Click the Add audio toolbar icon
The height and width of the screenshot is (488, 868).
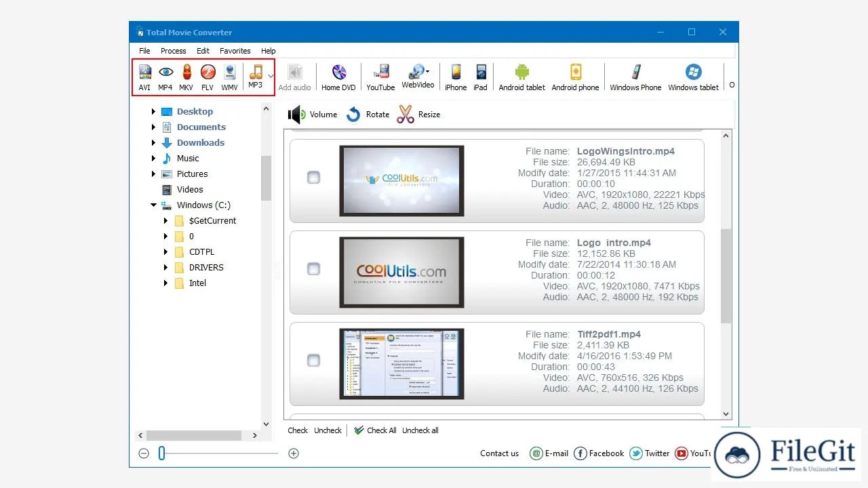[x=294, y=77]
